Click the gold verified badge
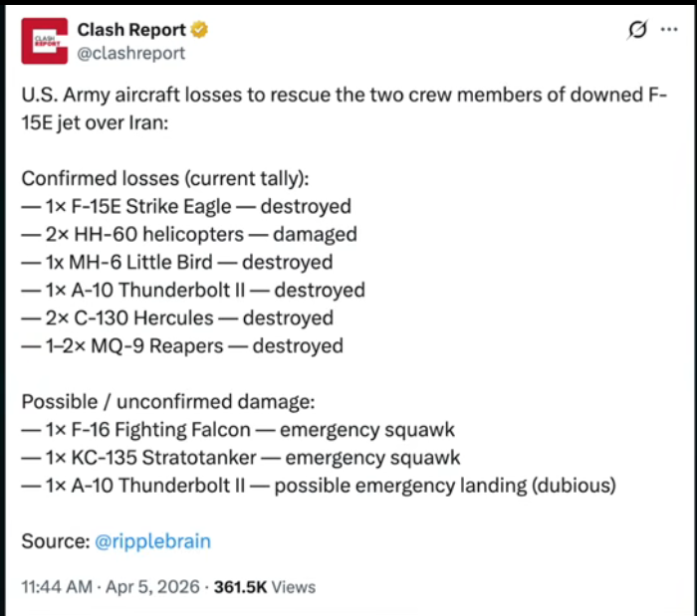 [199, 30]
